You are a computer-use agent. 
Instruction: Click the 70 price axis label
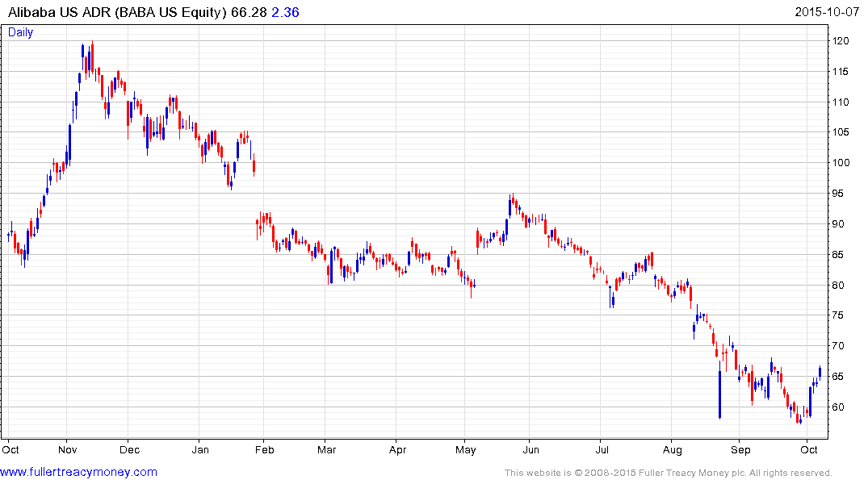(x=837, y=346)
